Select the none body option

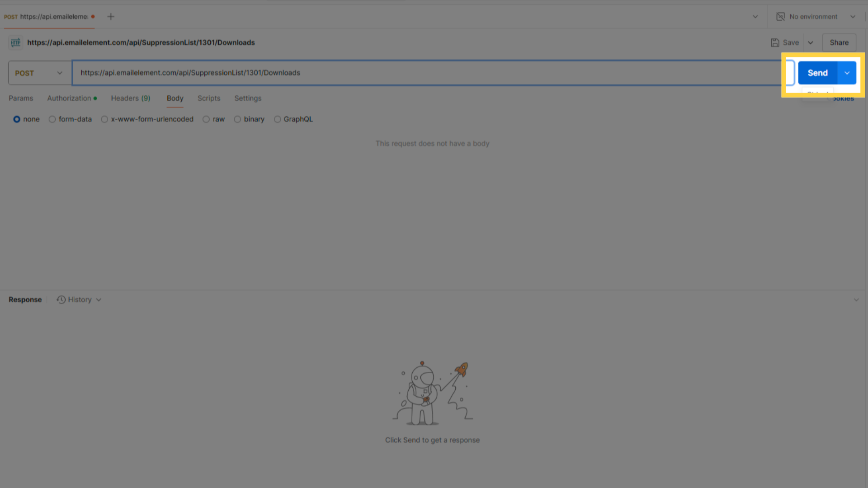(17, 119)
